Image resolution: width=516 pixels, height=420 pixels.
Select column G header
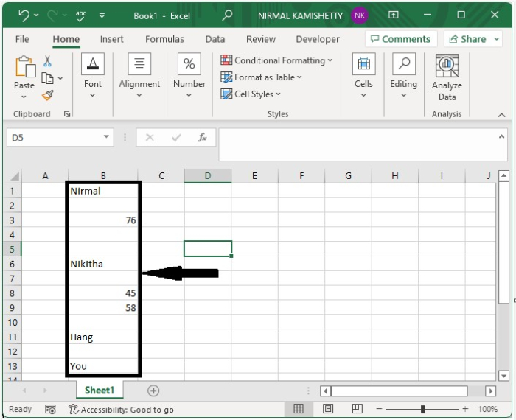[348, 176]
